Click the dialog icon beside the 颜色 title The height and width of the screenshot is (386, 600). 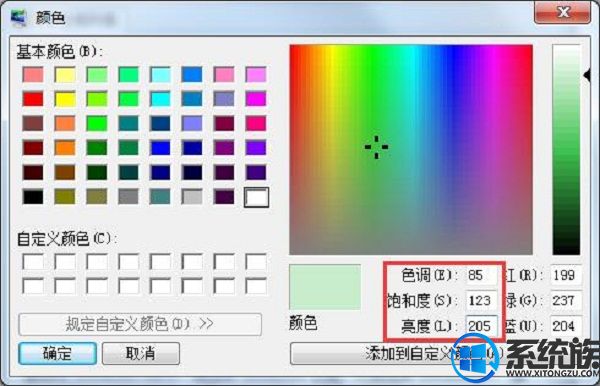click(x=18, y=17)
